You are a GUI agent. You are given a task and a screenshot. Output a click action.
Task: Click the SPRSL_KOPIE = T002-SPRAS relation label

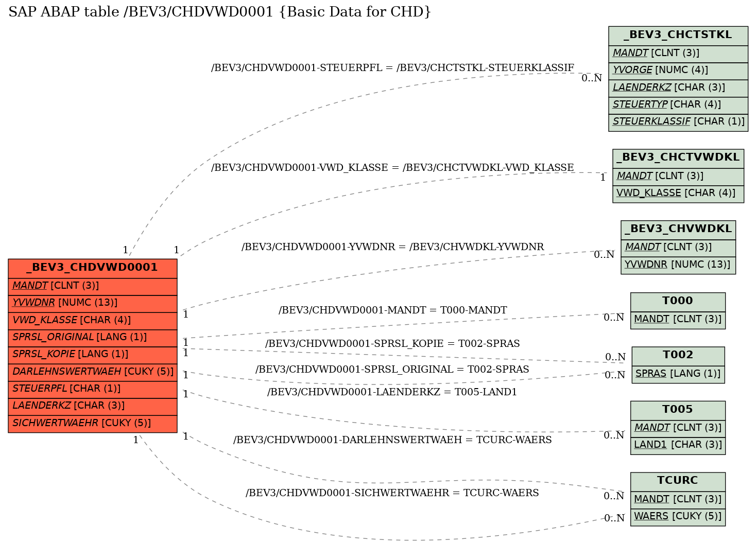[392, 344]
